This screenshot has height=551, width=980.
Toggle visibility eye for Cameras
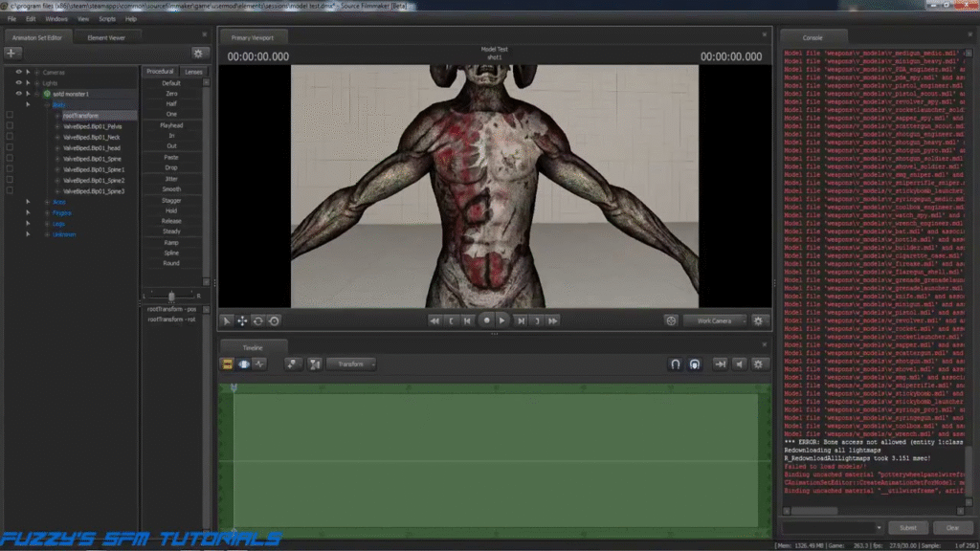pyautogui.click(x=18, y=72)
